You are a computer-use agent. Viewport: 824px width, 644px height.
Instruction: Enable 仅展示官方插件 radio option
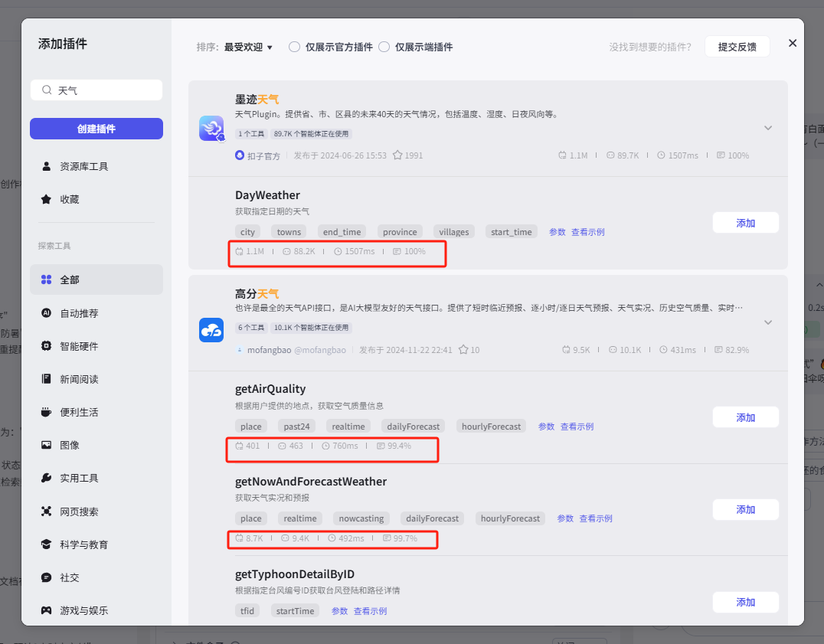coord(294,47)
